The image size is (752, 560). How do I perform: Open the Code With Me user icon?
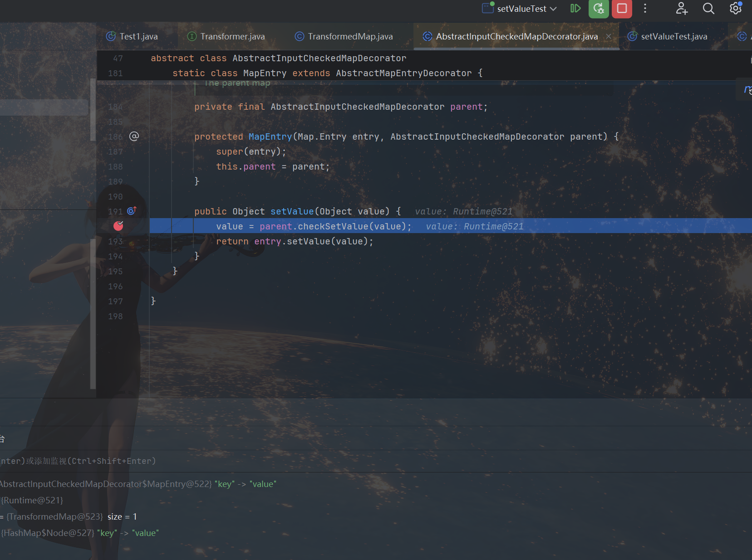(x=682, y=9)
